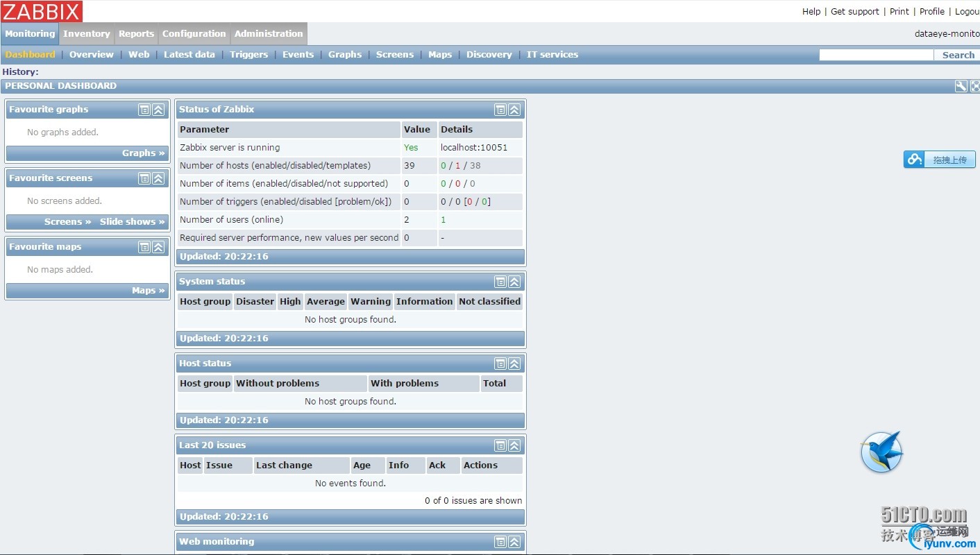Open the Events submenu item
980x555 pixels.
298,55
